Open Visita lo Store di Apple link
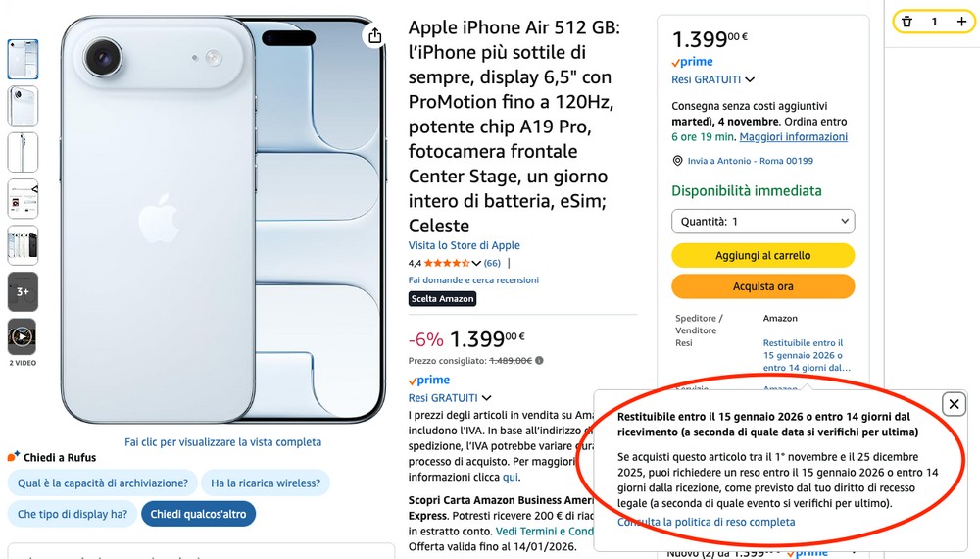 [464, 245]
